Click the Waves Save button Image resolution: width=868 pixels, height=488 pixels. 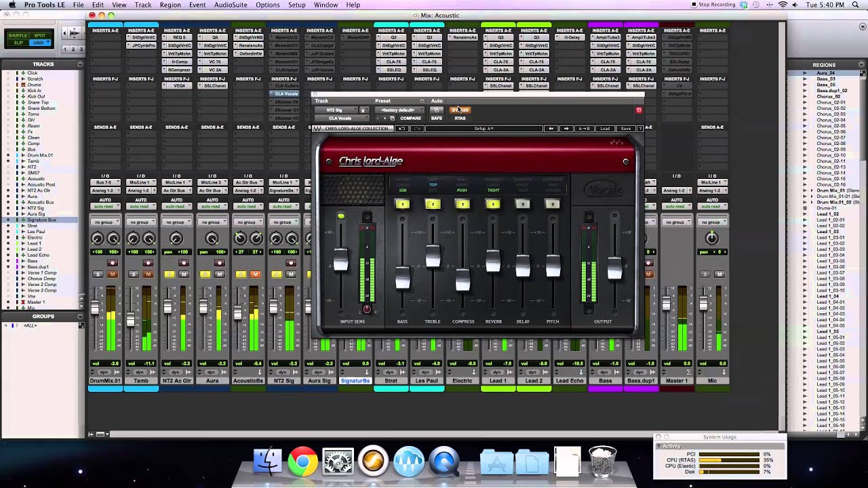625,129
